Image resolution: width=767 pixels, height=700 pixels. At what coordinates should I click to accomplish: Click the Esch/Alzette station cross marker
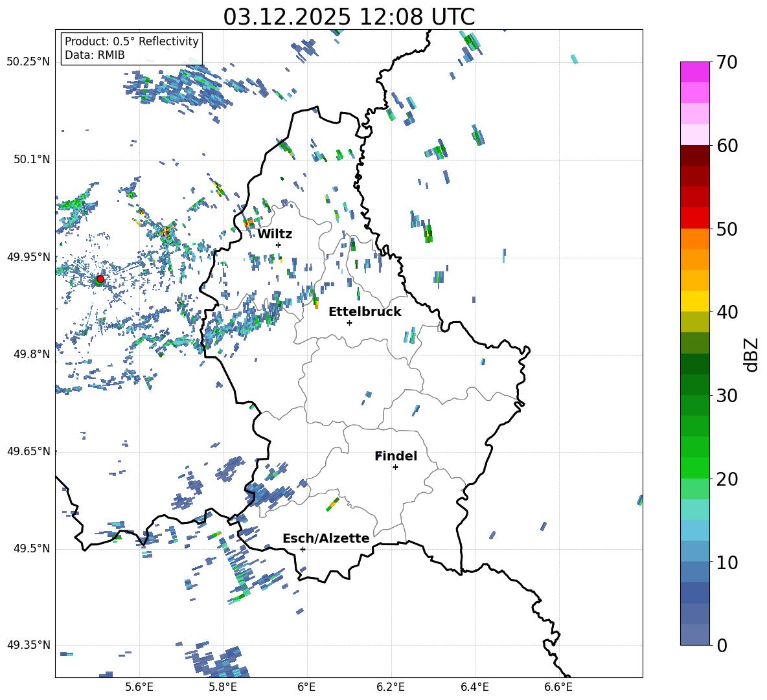tap(303, 549)
